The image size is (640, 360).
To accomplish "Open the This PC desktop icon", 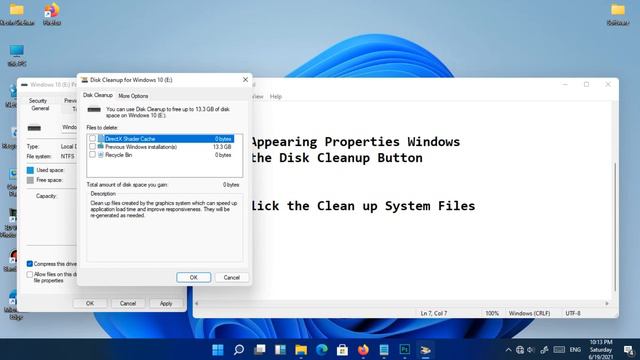I will click(x=17, y=55).
